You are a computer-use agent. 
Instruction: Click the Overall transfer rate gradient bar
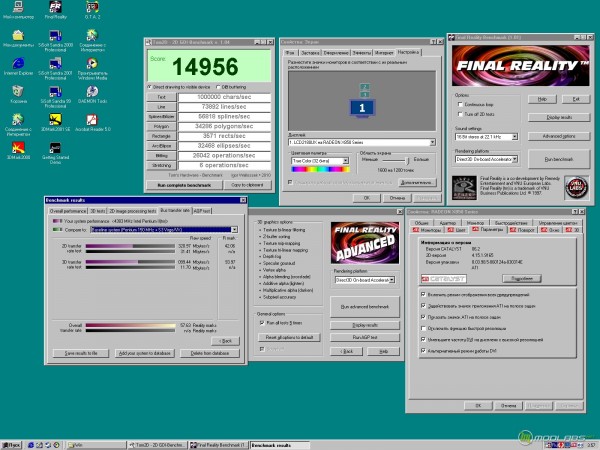130,325
